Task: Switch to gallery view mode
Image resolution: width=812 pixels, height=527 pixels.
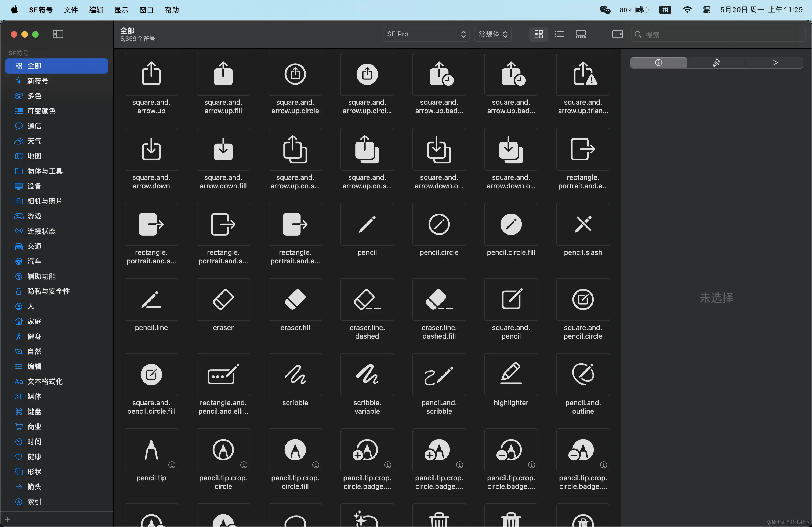Action: click(580, 34)
